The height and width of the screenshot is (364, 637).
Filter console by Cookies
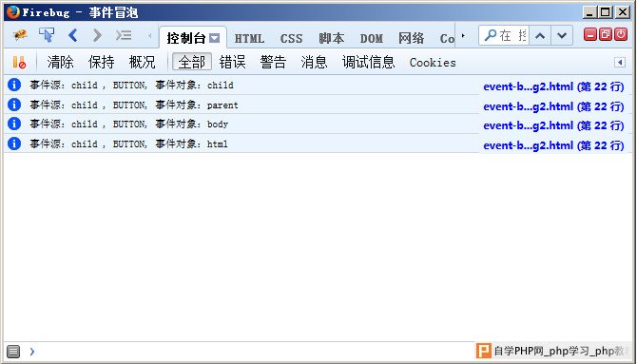coord(433,63)
